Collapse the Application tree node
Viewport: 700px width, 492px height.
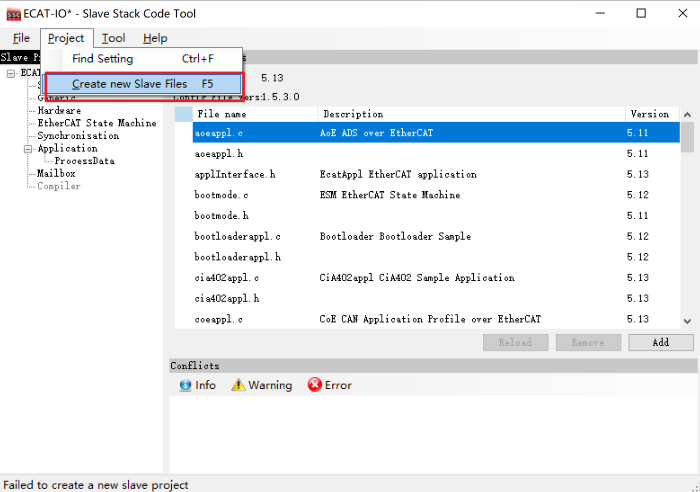(x=28, y=148)
